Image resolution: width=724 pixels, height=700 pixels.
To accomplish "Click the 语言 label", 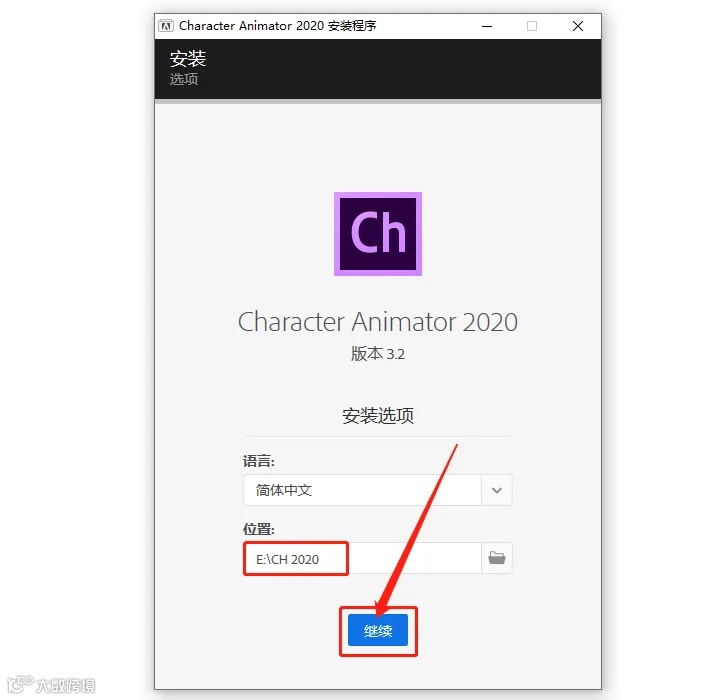I will 259,460.
